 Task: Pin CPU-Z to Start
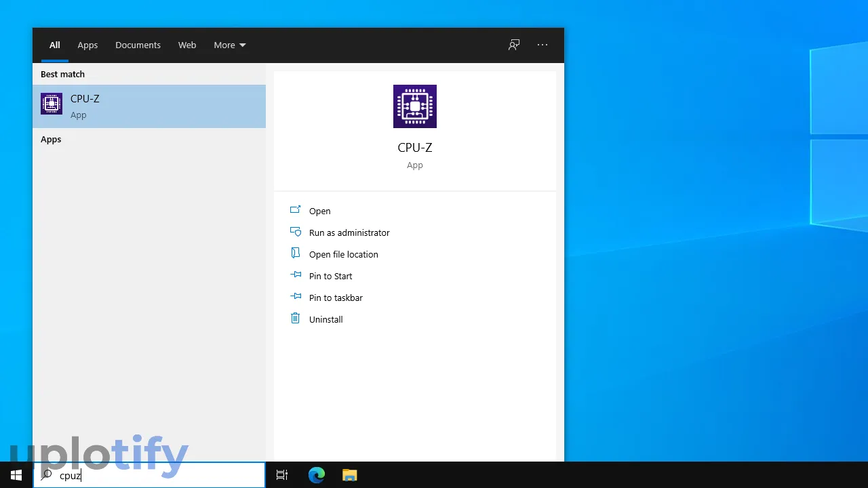(331, 276)
